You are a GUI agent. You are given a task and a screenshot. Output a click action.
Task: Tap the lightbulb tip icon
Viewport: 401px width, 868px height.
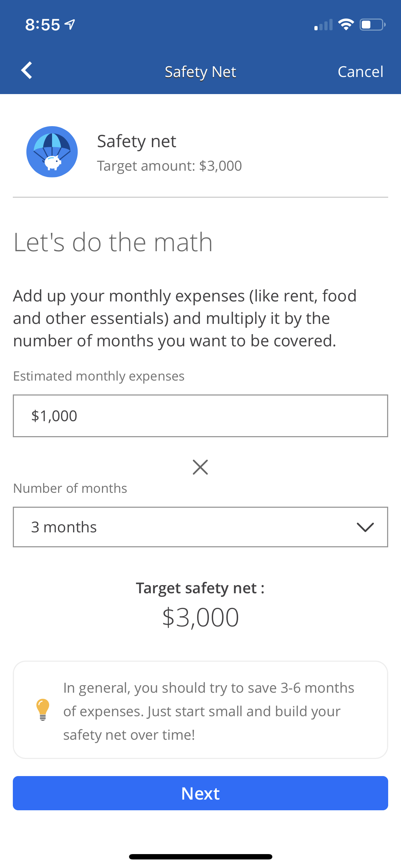pos(43,709)
